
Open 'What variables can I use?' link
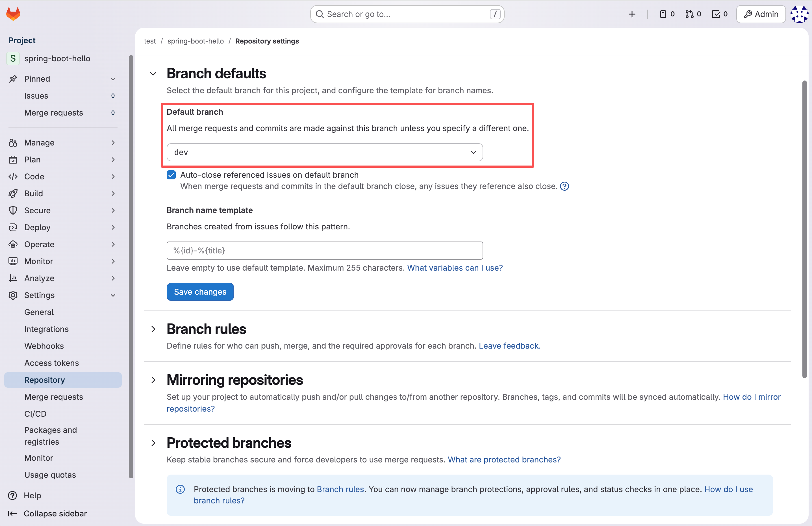point(455,268)
